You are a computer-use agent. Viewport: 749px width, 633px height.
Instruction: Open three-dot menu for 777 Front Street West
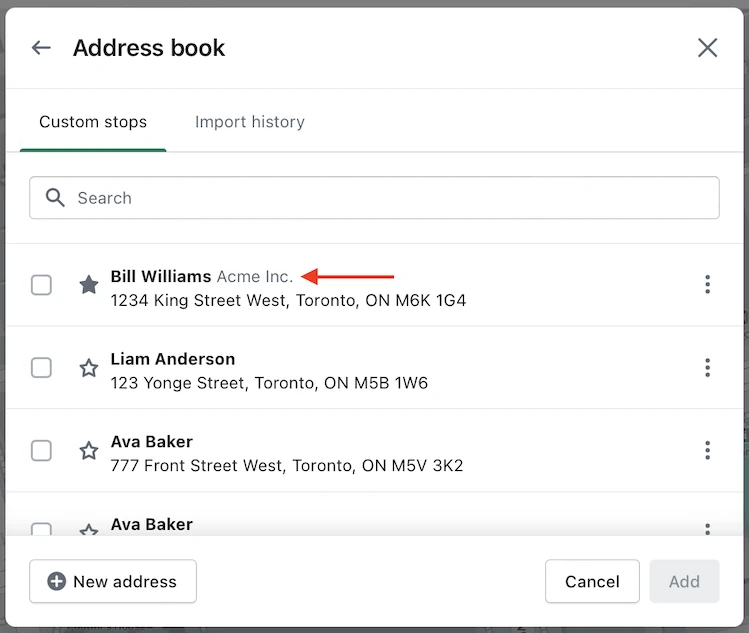point(707,450)
